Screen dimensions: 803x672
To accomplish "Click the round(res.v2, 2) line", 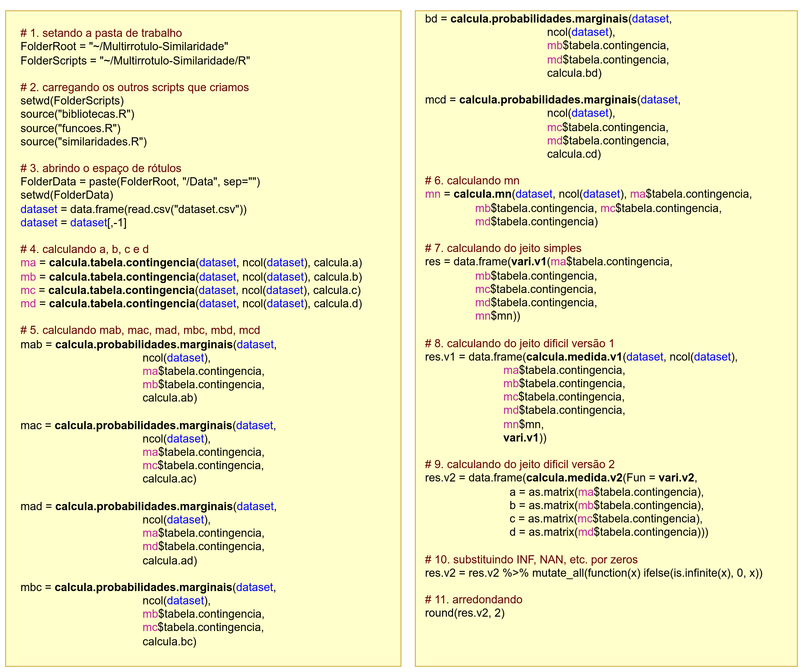I will click(x=465, y=613).
